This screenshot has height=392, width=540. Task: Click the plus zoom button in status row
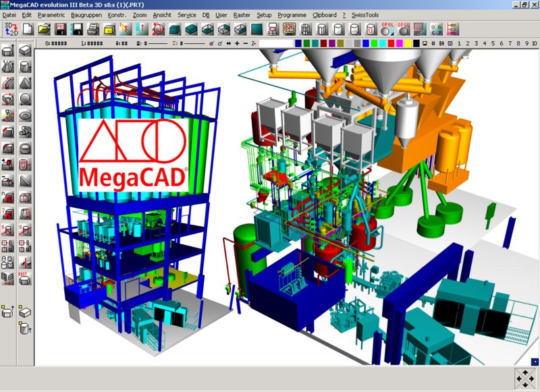click(x=236, y=43)
